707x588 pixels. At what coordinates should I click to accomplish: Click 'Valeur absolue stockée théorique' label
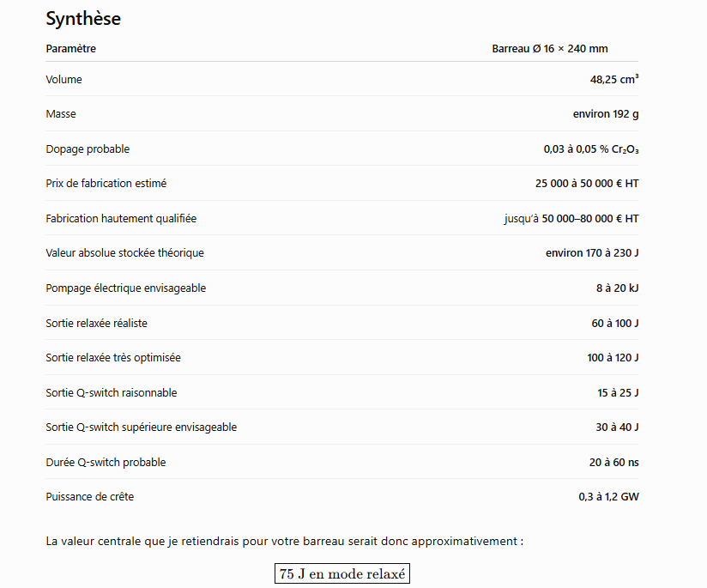click(125, 253)
